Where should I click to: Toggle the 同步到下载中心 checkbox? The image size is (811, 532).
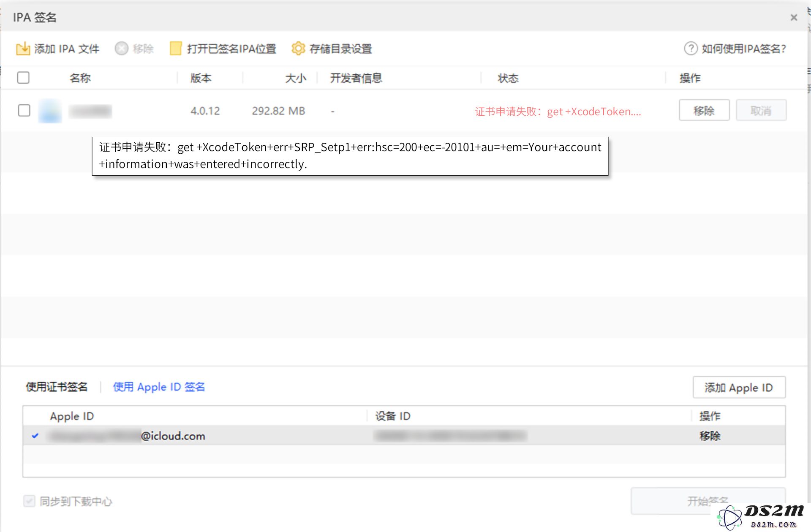[x=29, y=501]
